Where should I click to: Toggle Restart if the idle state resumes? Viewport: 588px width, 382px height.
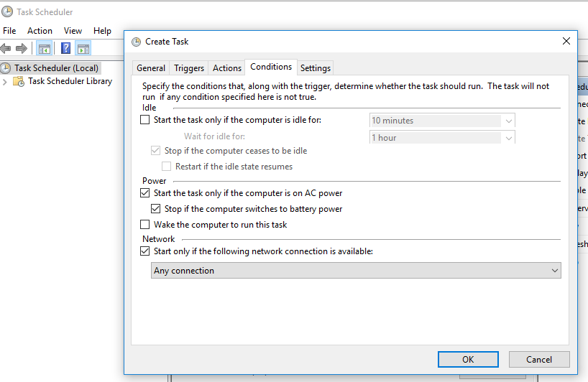point(166,167)
